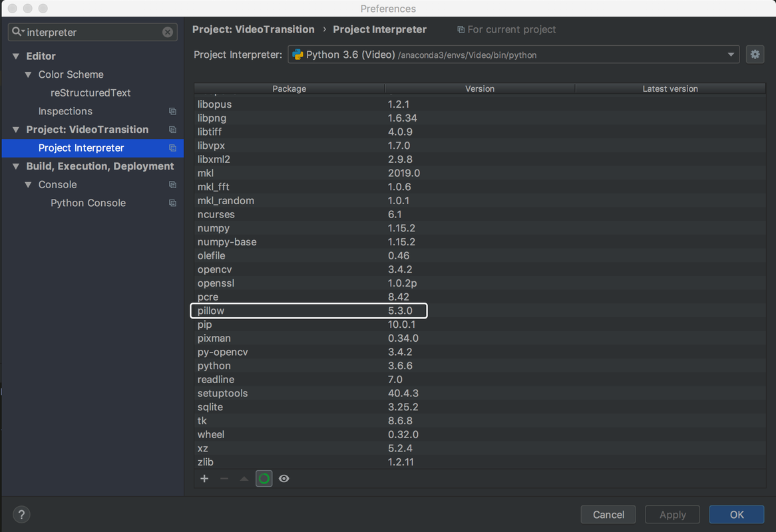776x532 pixels.
Task: Click project icon beside Python Console
Action: [x=172, y=203]
